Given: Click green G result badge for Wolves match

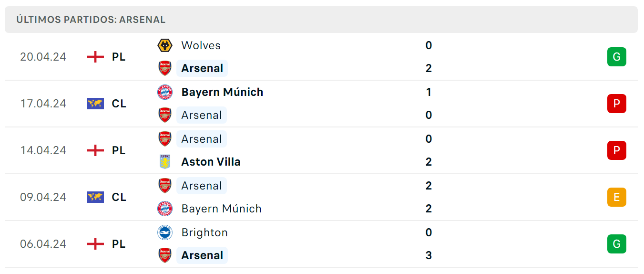Looking at the screenshot, I should [x=616, y=57].
